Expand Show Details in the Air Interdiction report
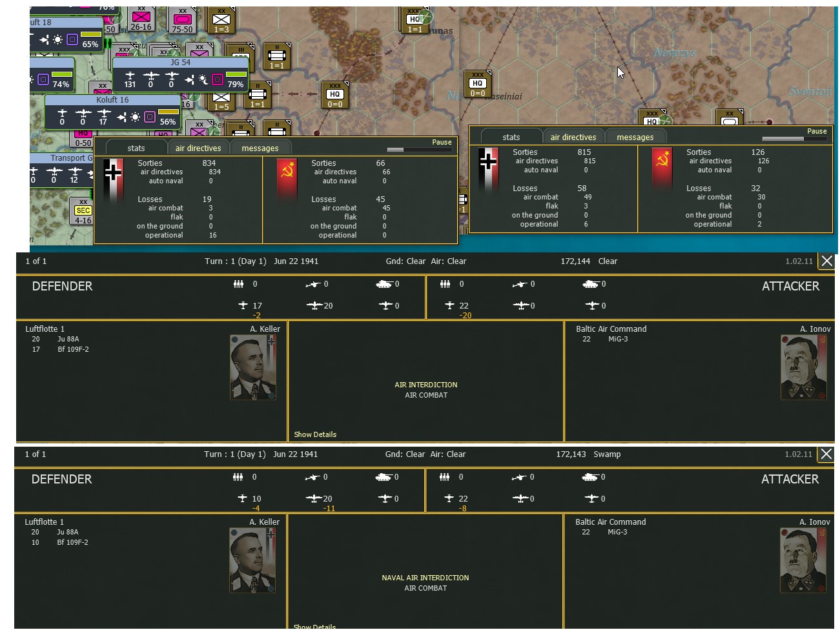Image resolution: width=840 pixels, height=630 pixels. click(315, 434)
